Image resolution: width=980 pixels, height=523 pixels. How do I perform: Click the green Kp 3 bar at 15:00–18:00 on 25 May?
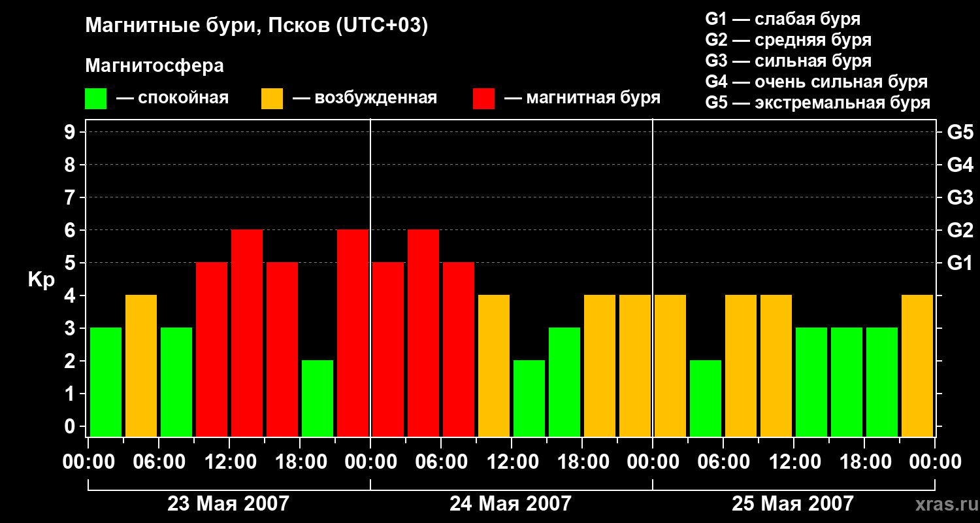coord(847,382)
